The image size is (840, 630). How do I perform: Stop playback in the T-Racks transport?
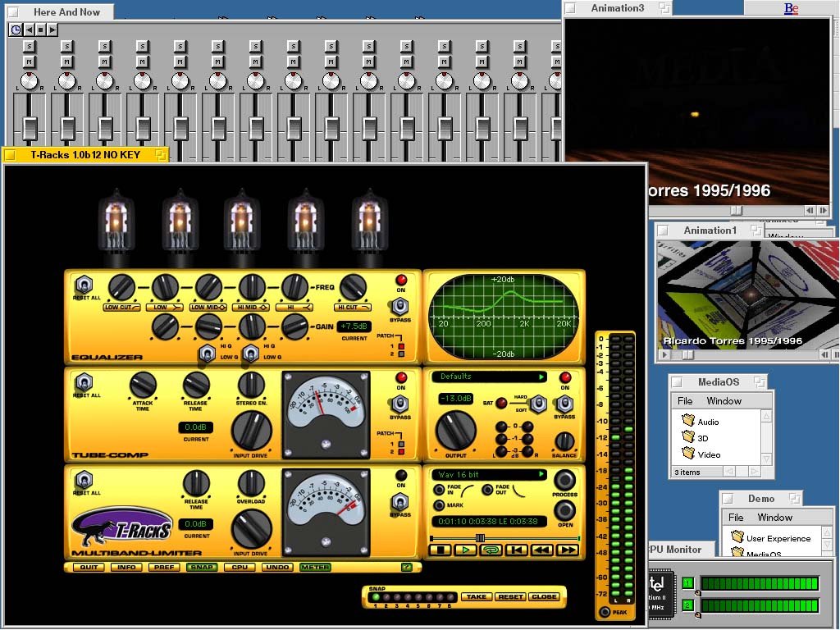pos(441,550)
